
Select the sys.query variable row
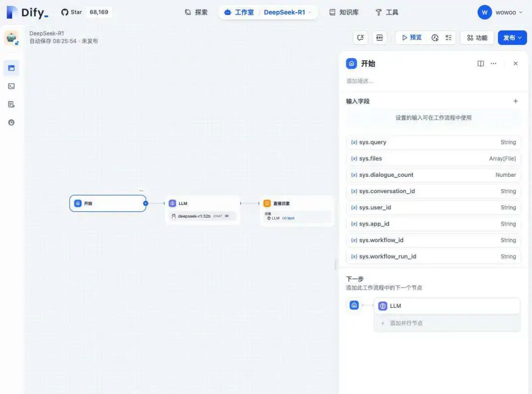click(433, 142)
